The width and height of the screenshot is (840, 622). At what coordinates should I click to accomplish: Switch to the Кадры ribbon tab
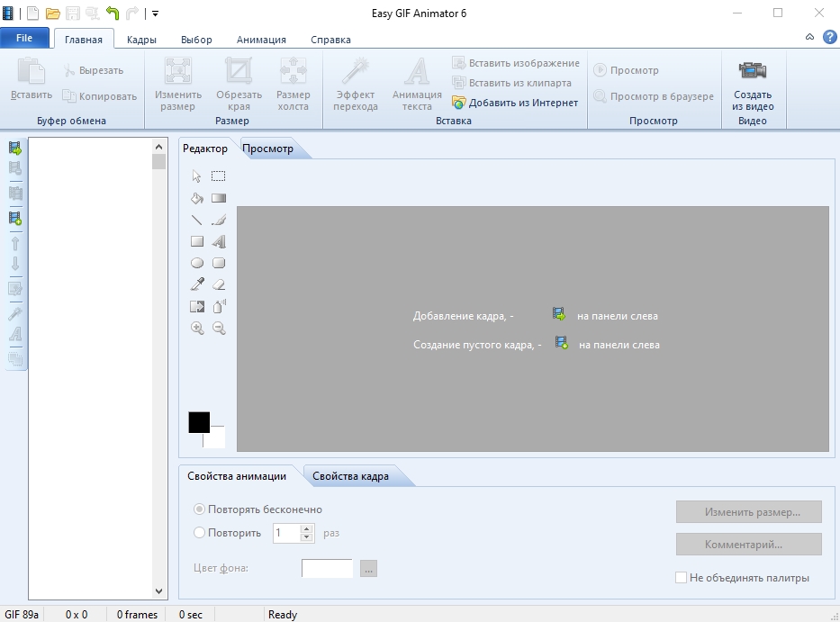(141, 40)
